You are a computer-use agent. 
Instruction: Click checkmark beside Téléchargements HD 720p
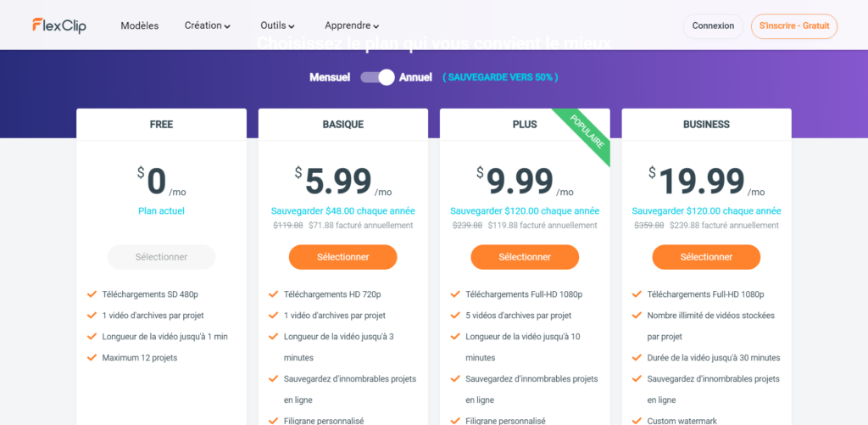coord(274,294)
